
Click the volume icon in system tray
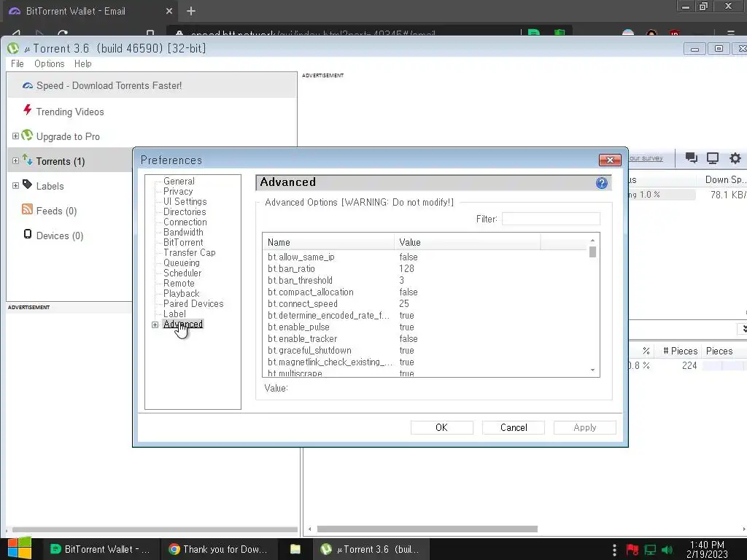pyautogui.click(x=667, y=550)
